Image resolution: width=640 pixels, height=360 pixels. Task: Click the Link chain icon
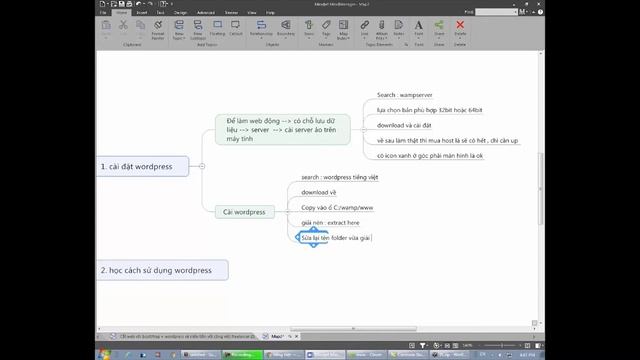pos(364,25)
